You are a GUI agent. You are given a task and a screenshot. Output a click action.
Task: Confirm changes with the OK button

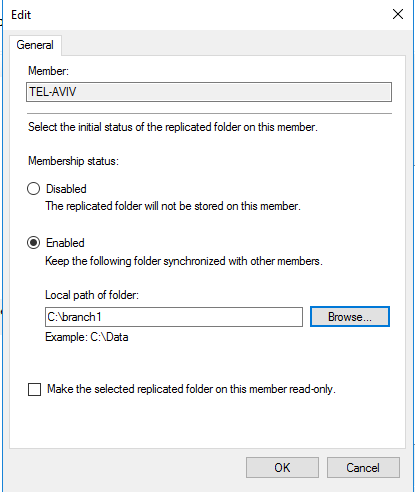[x=282, y=468]
